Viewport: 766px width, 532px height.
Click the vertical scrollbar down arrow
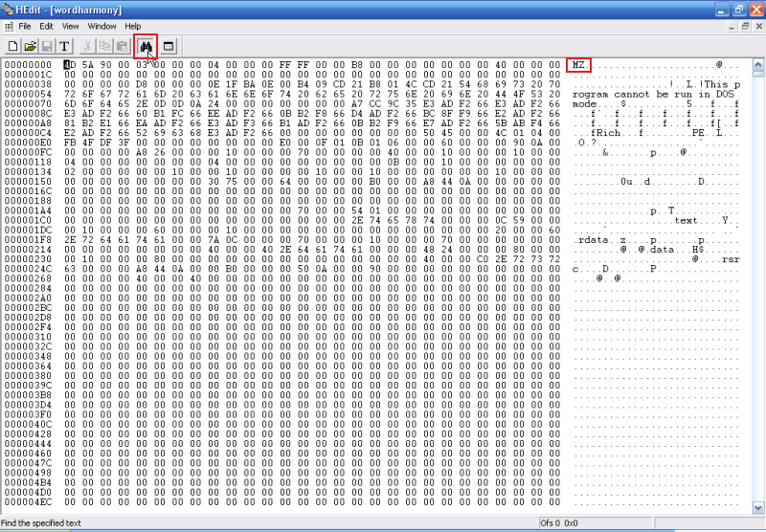757,508
